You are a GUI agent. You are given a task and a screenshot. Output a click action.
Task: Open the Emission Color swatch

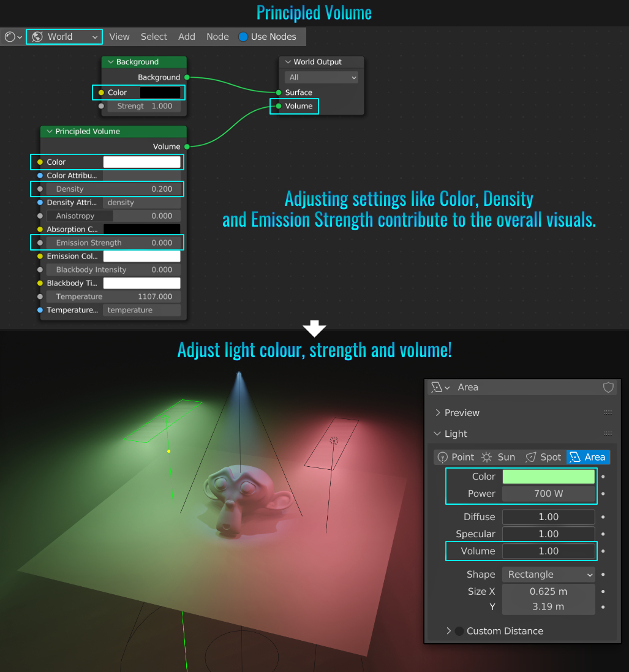click(x=142, y=256)
